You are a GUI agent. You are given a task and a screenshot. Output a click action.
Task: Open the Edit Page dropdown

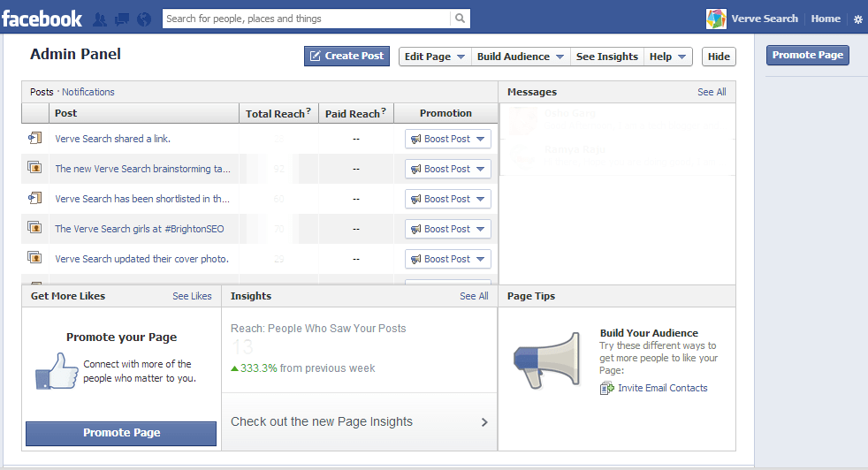435,57
